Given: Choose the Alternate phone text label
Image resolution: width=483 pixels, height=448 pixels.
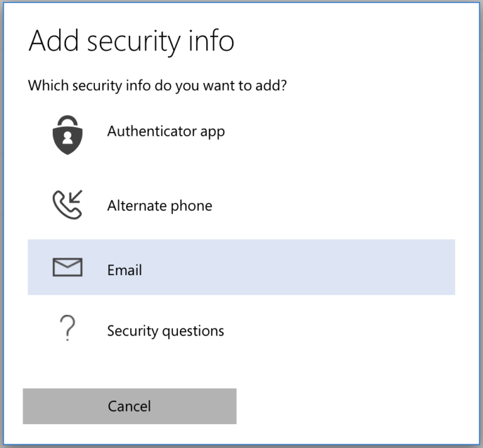Looking at the screenshot, I should 159,205.
